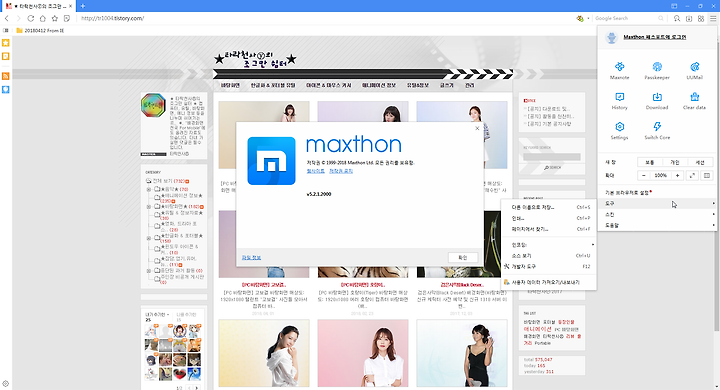This screenshot has width=720, height=390.
Task: Expand the 도움말 submenu
Action: (657, 226)
